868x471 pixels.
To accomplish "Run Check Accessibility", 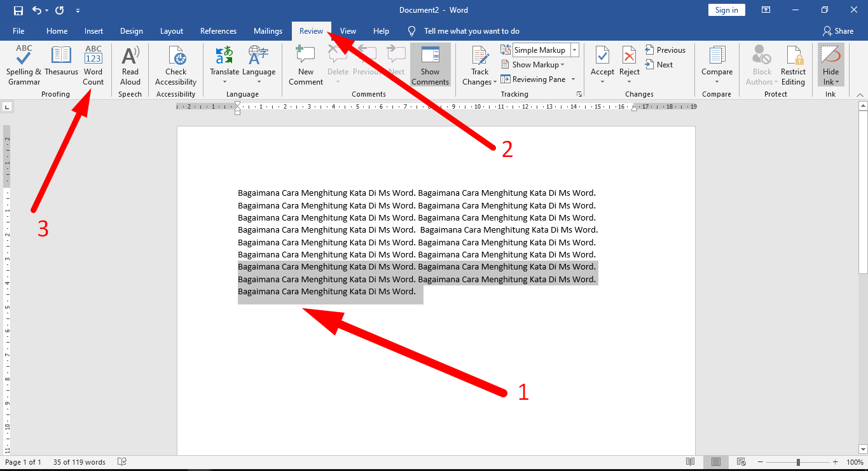I will pyautogui.click(x=176, y=65).
